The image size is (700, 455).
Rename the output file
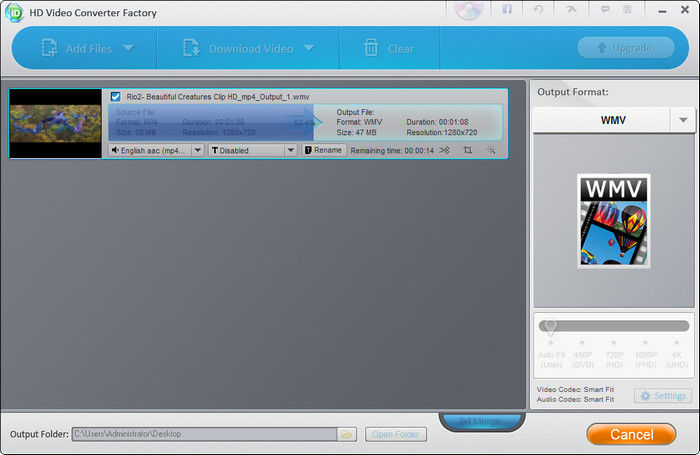pyautogui.click(x=324, y=150)
